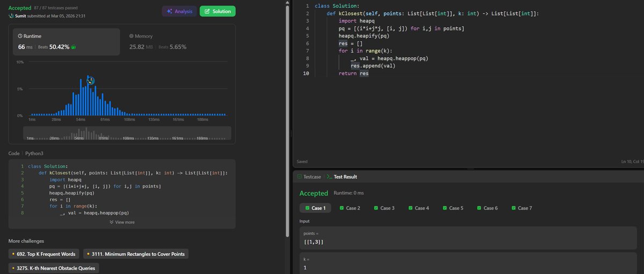This screenshot has height=274, width=644.
Task: Select the Case 4 tab
Action: 419,208
